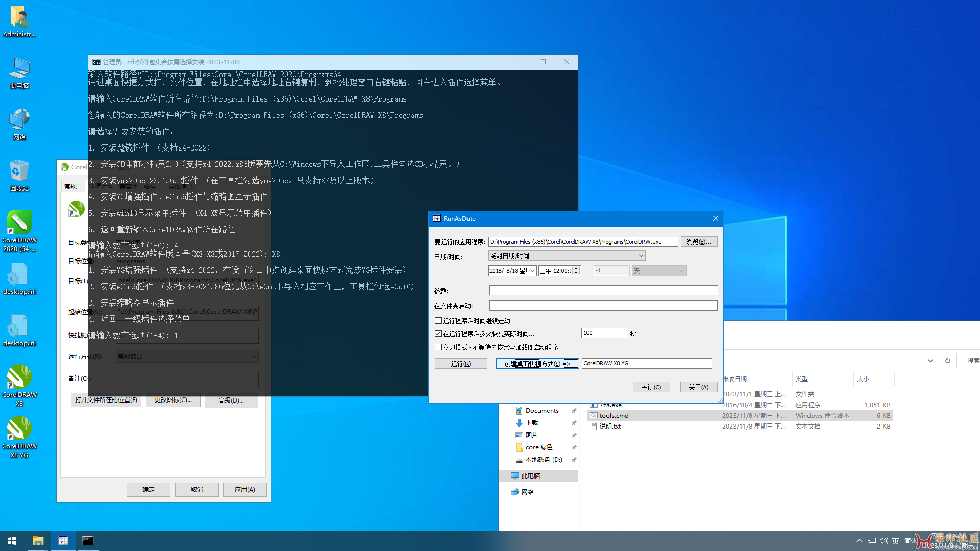Switch to the 常规 tab in properties dialog
The image size is (980, 551).
(x=71, y=187)
